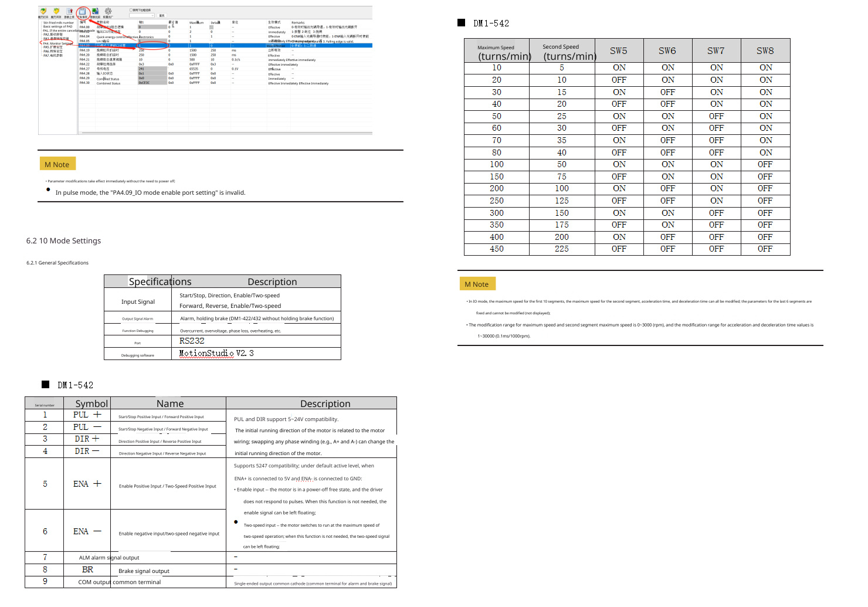Select the PA4.19 parameter row

click(225, 50)
